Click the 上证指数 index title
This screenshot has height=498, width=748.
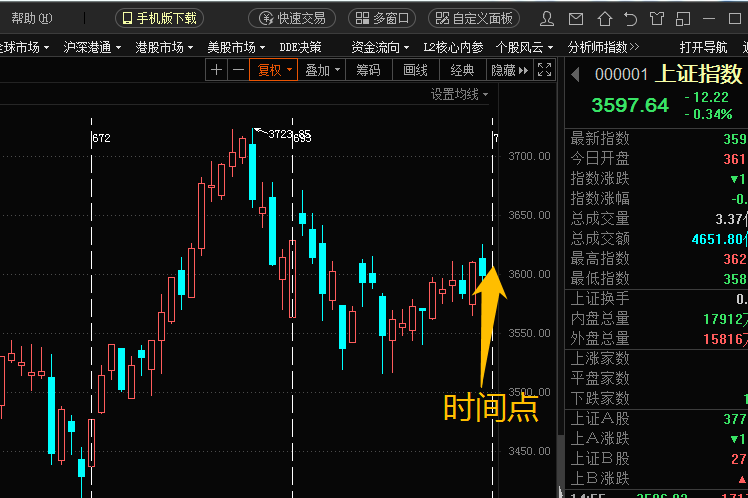coord(698,74)
